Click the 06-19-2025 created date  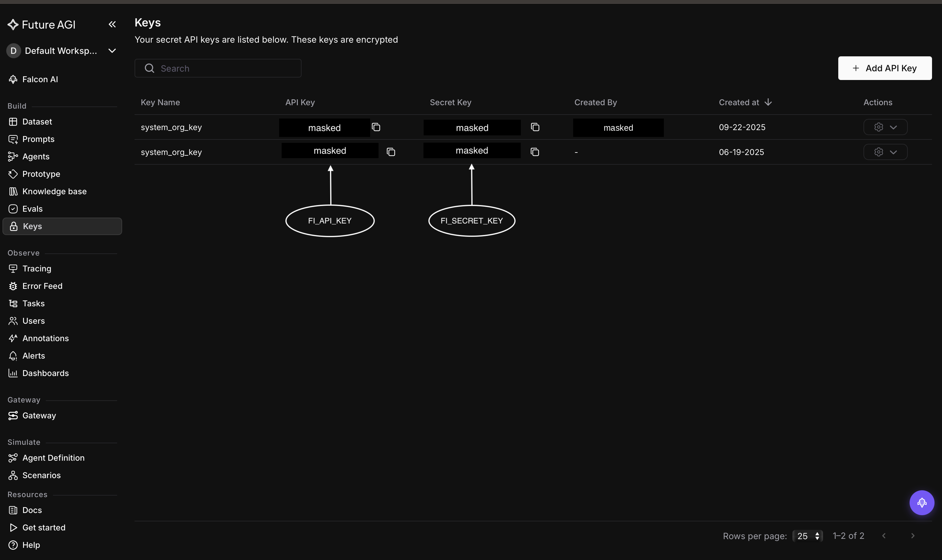coord(741,152)
